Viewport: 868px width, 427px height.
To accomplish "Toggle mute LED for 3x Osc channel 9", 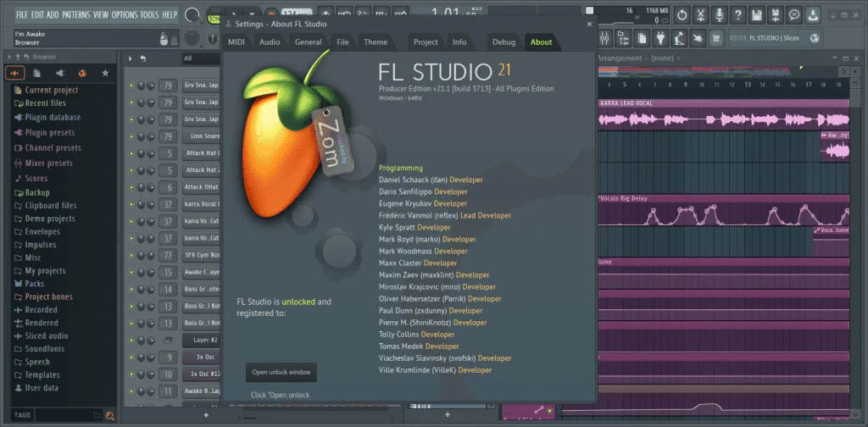I will click(131, 358).
